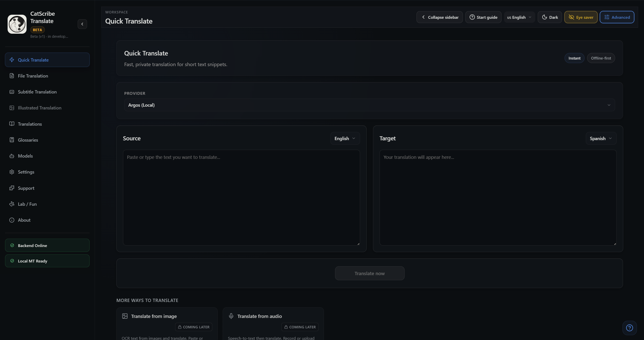The image size is (644, 340).
Task: Click the File Translation document icon
Action: point(12,76)
